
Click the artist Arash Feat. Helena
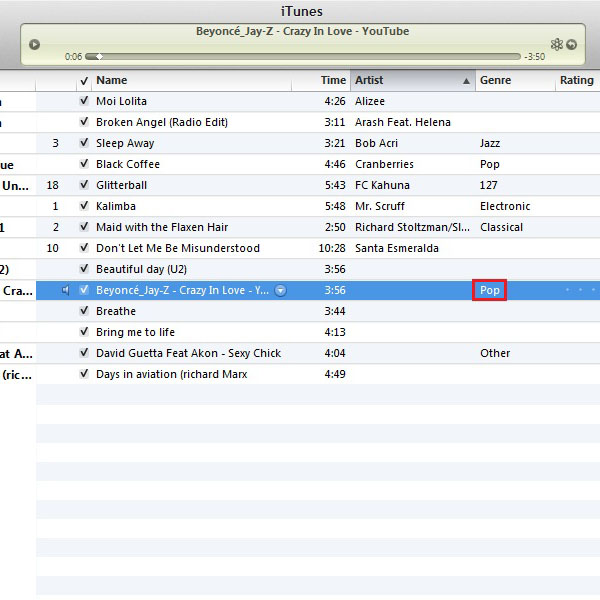tap(403, 122)
